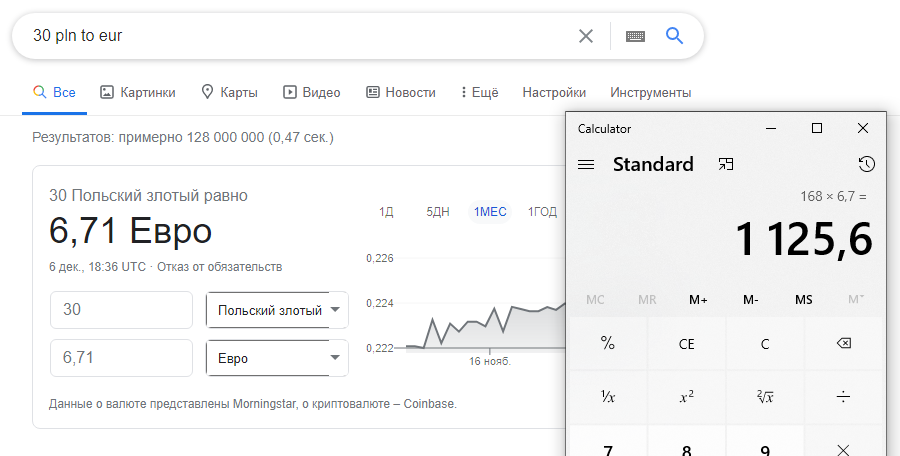Open Calculator hamburger navigation menu
This screenshot has height=456, width=900.
coord(586,165)
